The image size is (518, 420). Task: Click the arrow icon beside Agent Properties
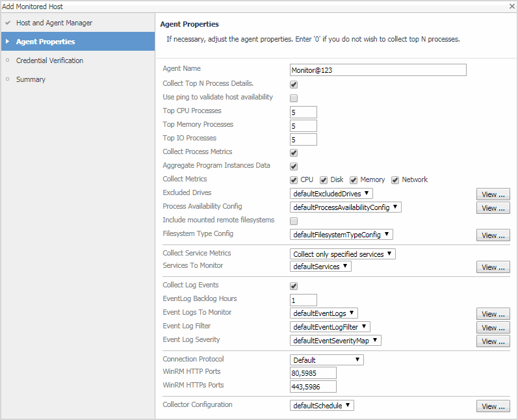coord(8,42)
